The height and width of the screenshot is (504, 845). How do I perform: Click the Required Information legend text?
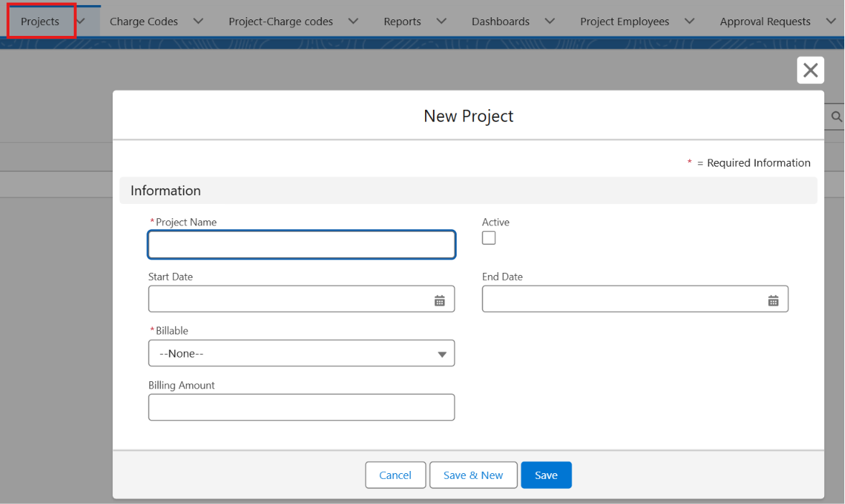click(758, 163)
